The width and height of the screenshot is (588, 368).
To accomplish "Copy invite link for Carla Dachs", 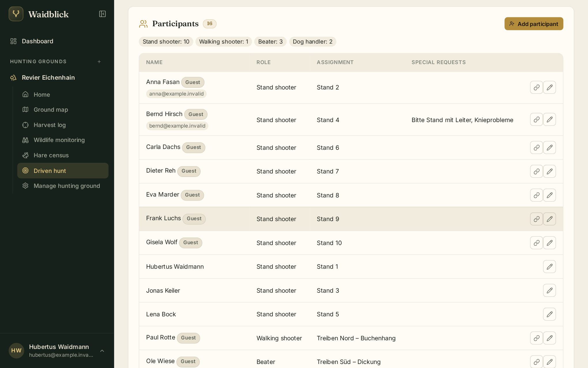I will pyautogui.click(x=536, y=147).
